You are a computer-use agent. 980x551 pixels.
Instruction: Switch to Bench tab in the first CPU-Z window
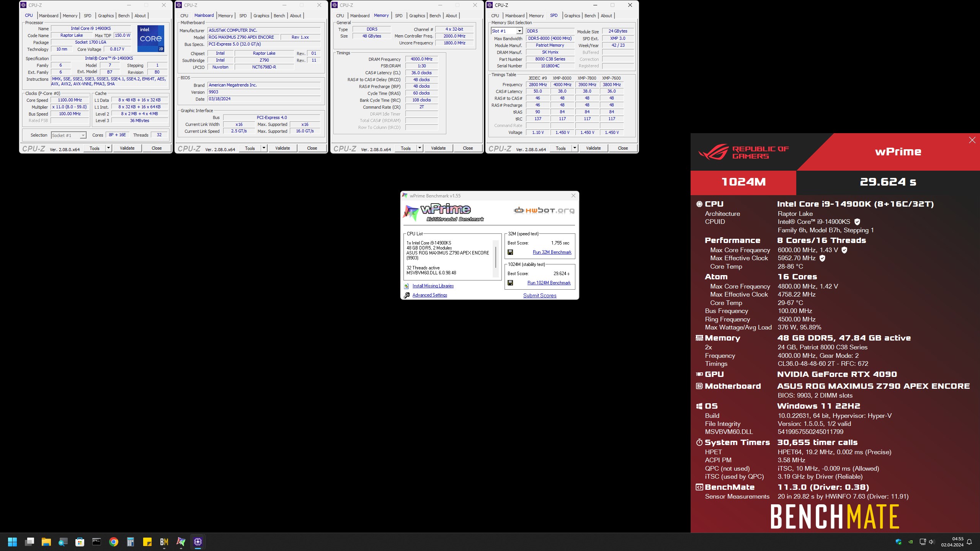tap(124, 16)
